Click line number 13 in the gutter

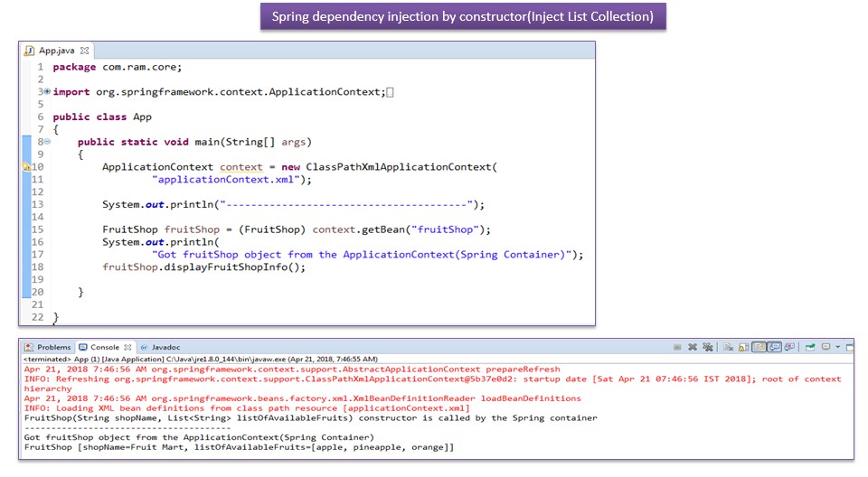click(37, 205)
